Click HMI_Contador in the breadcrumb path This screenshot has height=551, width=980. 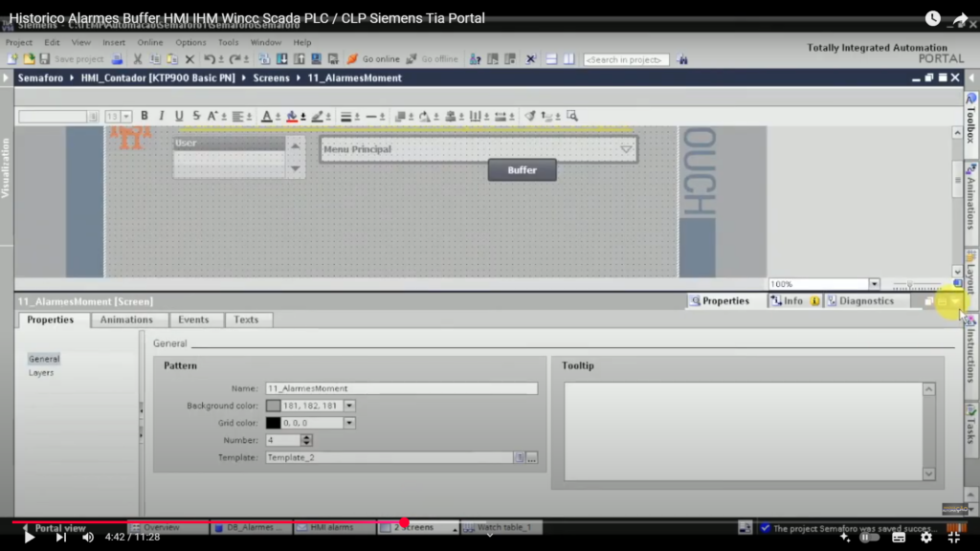[x=158, y=78]
